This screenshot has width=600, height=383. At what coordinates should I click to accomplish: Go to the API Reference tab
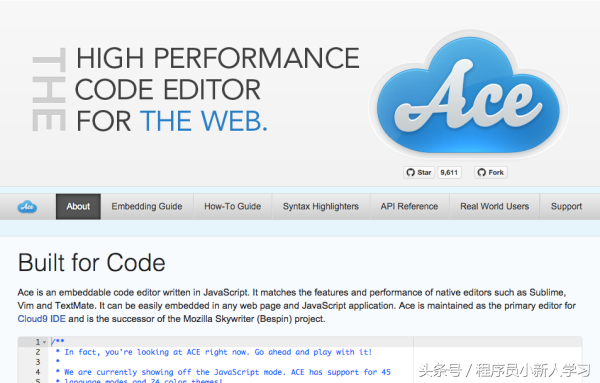click(409, 207)
